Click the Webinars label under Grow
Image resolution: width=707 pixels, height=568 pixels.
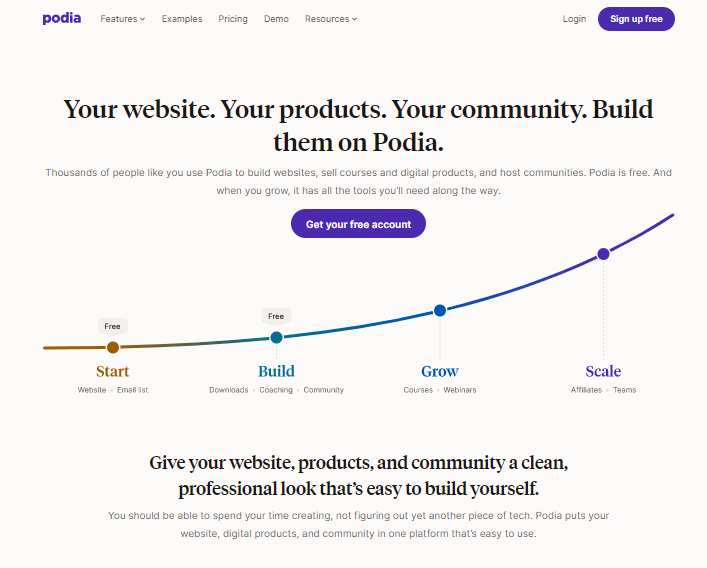pos(460,390)
